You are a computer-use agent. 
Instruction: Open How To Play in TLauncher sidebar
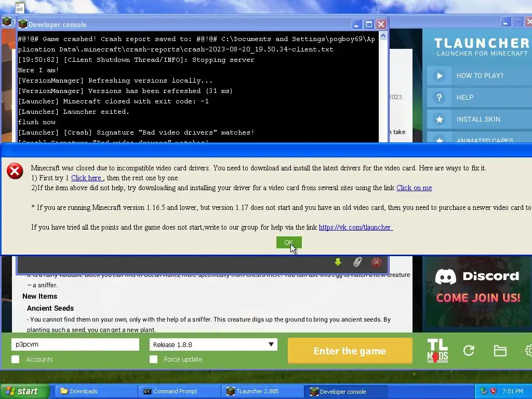point(480,76)
